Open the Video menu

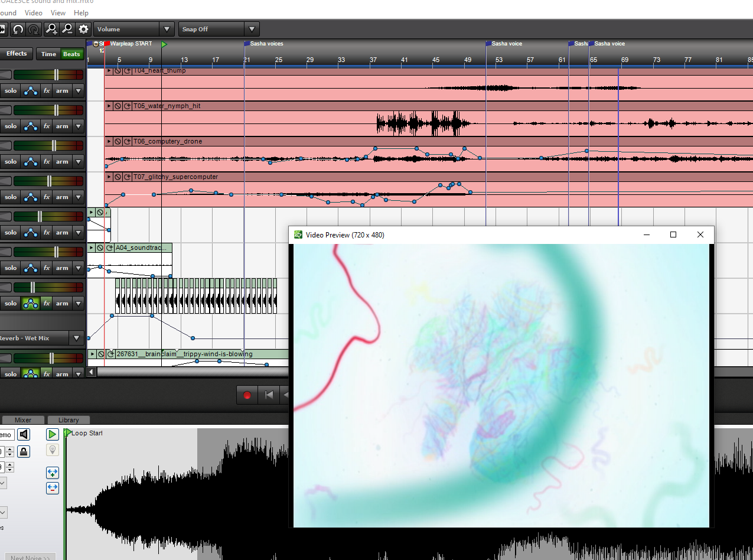coord(34,13)
